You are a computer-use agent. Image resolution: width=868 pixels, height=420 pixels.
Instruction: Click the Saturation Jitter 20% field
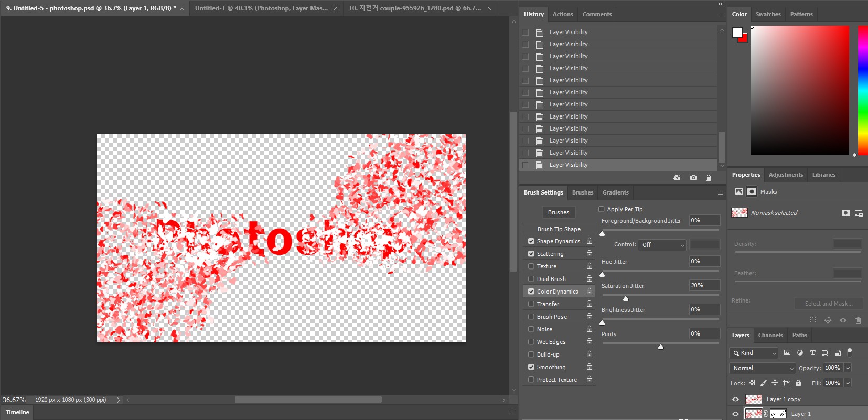click(704, 285)
